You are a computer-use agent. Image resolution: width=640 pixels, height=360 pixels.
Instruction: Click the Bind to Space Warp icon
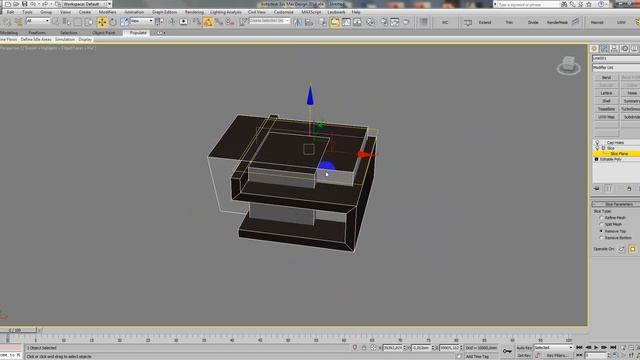(x=18, y=22)
